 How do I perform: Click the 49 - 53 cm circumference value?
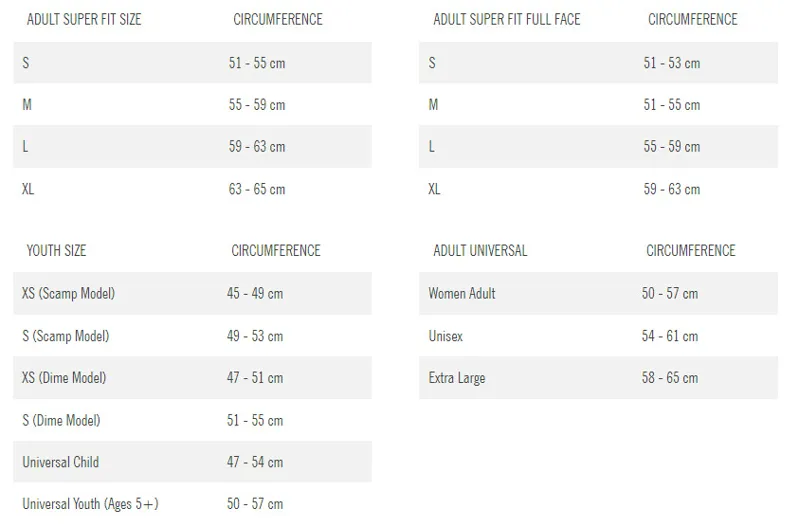coord(255,336)
